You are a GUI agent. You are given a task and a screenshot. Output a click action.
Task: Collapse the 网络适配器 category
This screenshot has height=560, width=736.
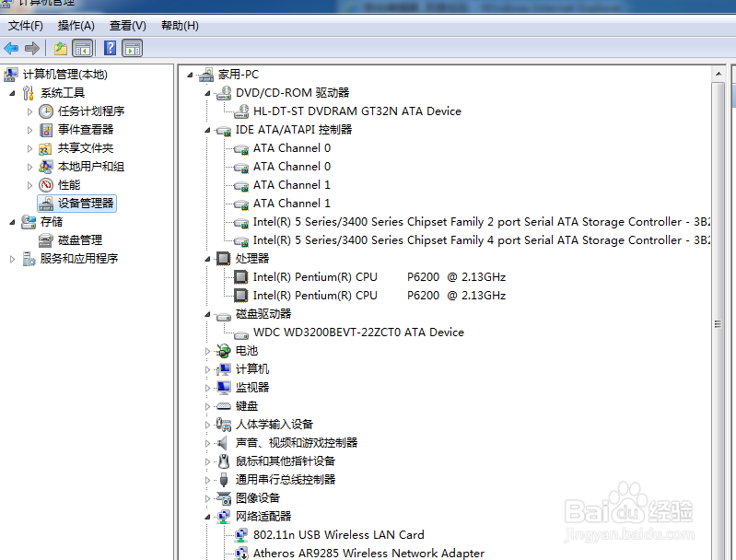[207, 517]
